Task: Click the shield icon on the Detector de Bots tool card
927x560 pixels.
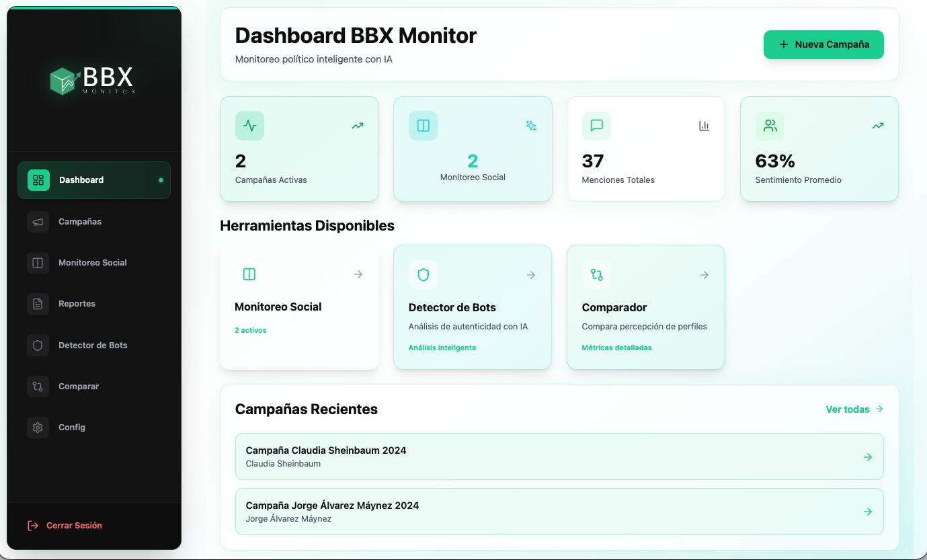Action: click(x=423, y=274)
